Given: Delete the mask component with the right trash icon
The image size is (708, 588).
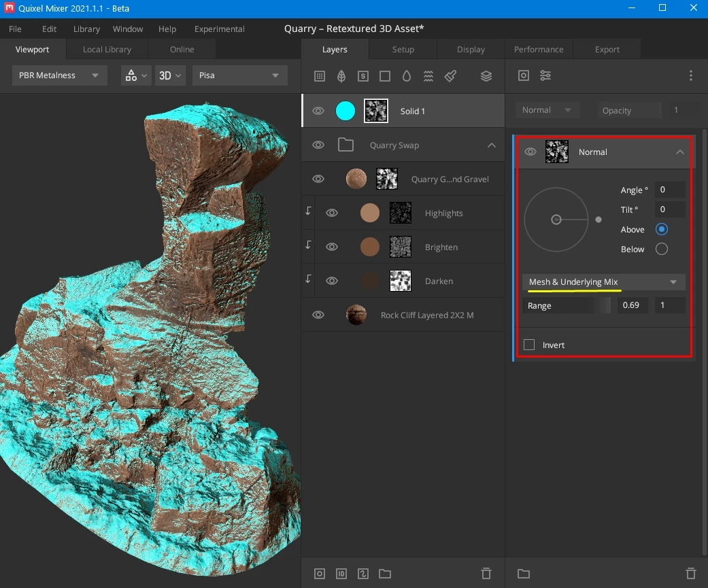Looking at the screenshot, I should click(691, 573).
